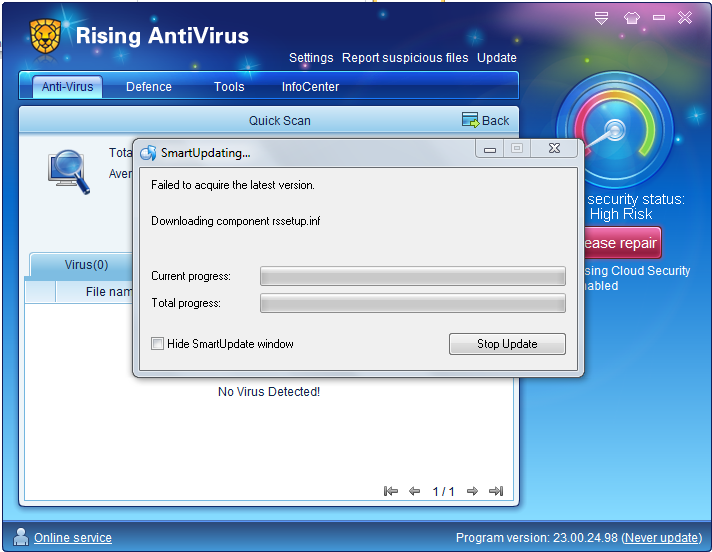712x552 pixels.
Task: Click the page indicator 1 / 1
Action: [443, 491]
